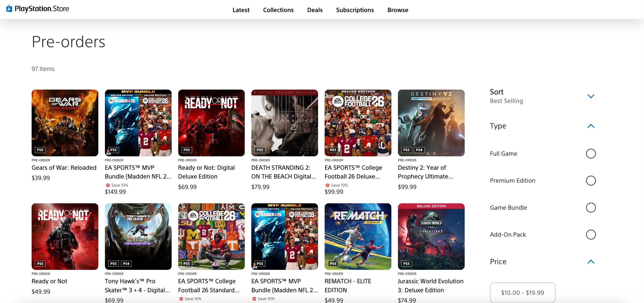This screenshot has width=644, height=303.
Task: Open Tony Hawk's Pro Skater 3+4 cover
Action: tap(138, 236)
